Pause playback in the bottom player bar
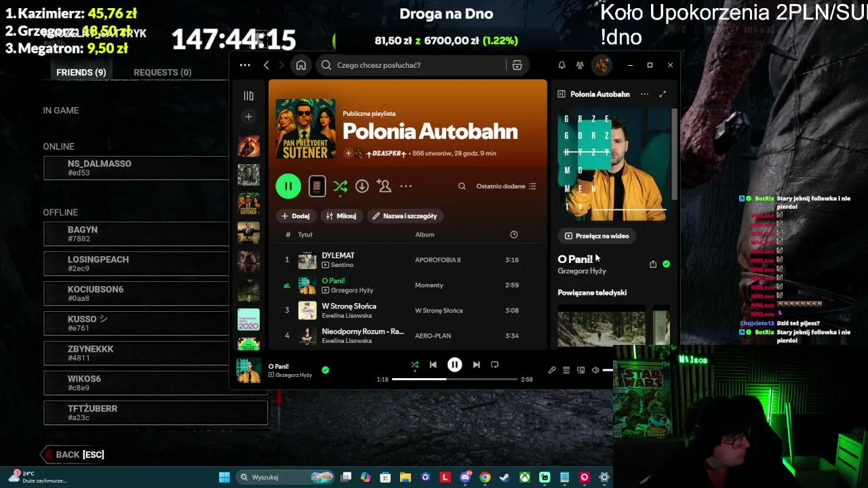Viewport: 868px width, 488px height. point(454,365)
